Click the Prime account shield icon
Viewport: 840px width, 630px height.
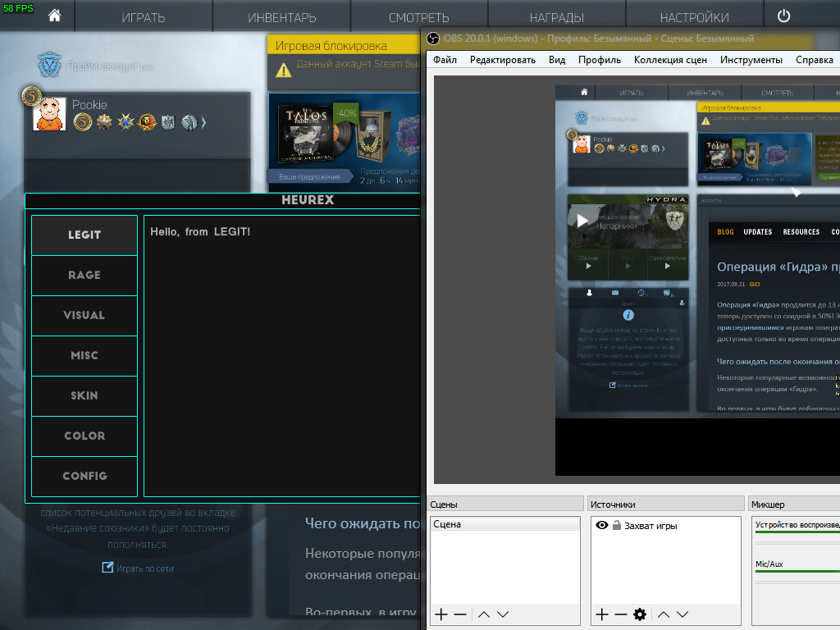click(x=50, y=66)
